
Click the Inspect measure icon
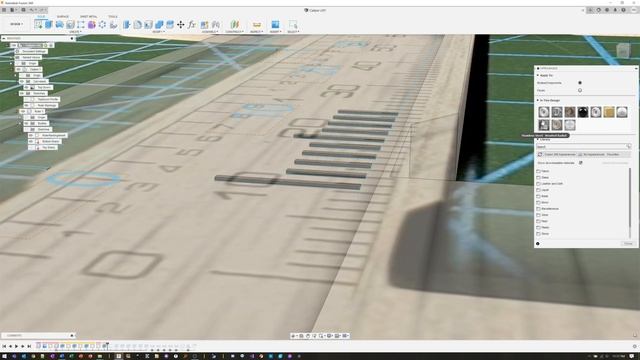click(256, 24)
